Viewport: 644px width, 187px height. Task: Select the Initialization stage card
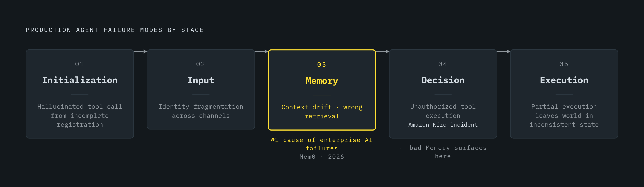(x=80, y=94)
